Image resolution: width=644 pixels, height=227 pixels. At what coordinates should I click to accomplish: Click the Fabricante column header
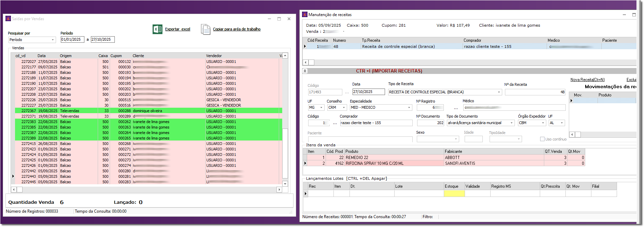point(453,151)
